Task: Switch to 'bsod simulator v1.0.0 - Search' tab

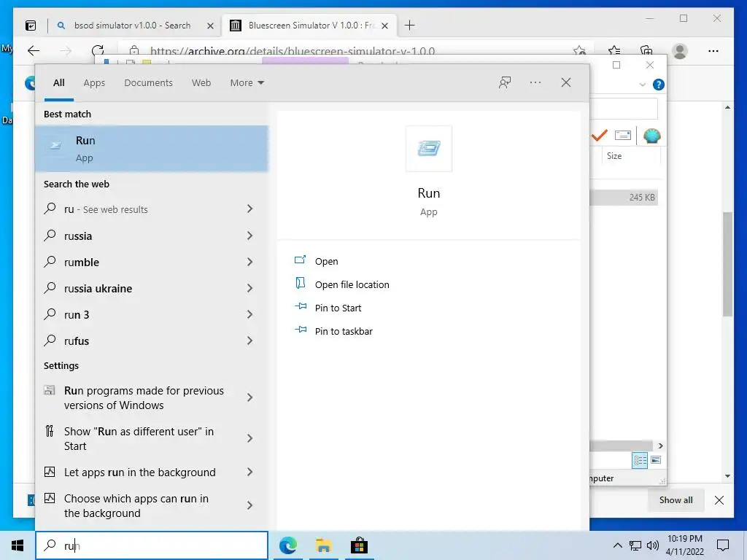Action: tap(132, 26)
